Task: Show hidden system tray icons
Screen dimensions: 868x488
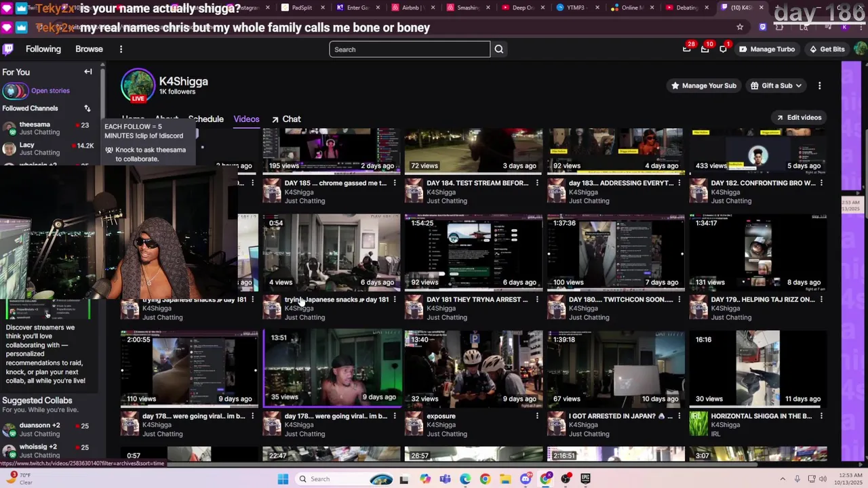Action: click(782, 479)
